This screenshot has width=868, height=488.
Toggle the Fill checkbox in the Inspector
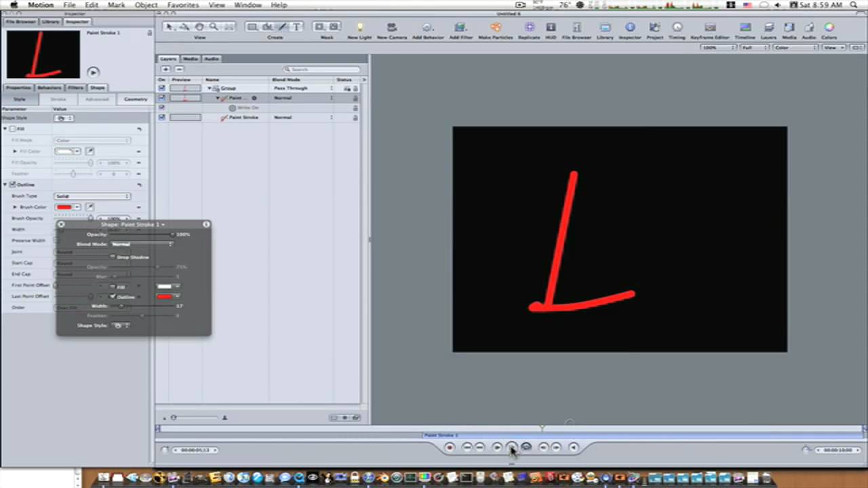pyautogui.click(x=13, y=129)
